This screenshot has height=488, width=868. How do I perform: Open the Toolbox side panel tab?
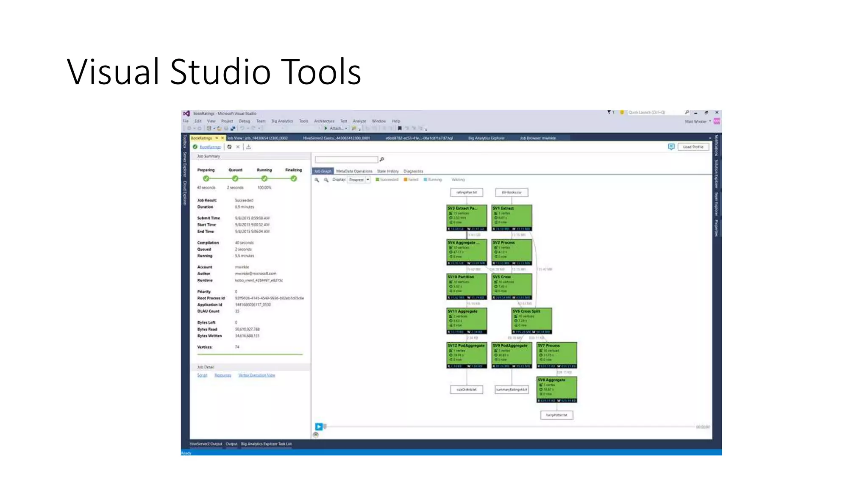click(x=185, y=141)
